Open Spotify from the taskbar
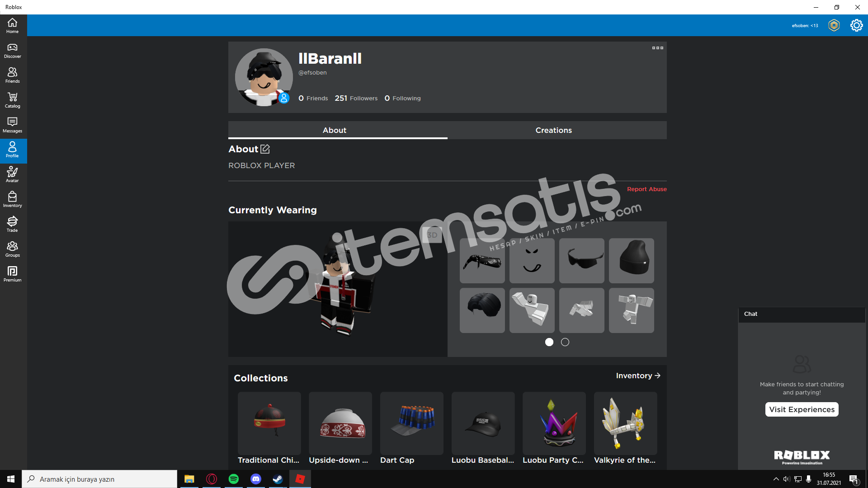The height and width of the screenshot is (488, 868). [x=234, y=479]
